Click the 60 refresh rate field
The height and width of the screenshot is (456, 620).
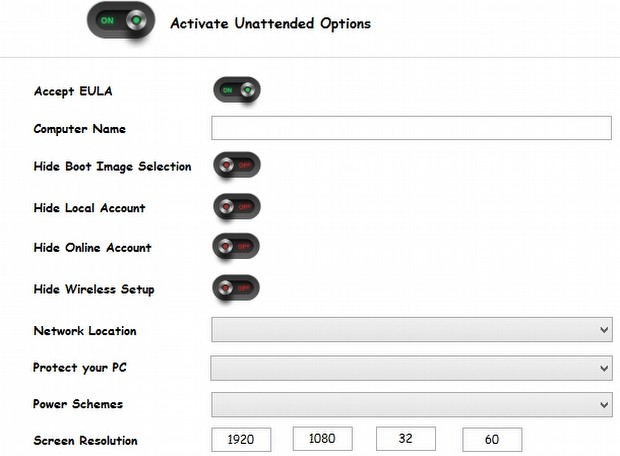click(491, 439)
